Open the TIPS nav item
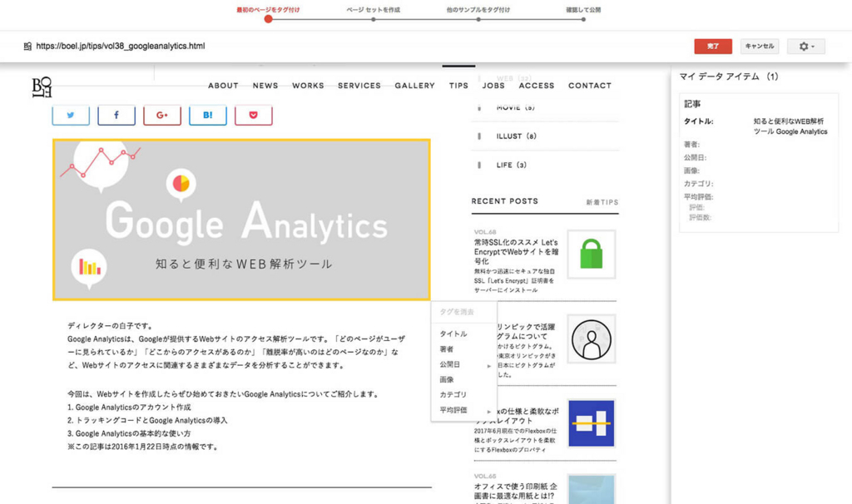This screenshot has height=504, width=852. 458,86
